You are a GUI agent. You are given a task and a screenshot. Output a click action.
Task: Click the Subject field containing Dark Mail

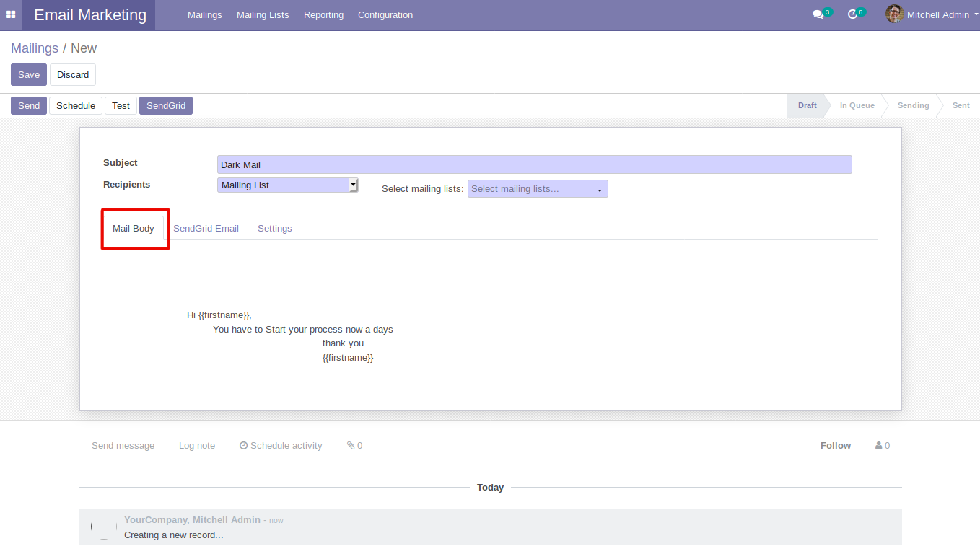point(534,164)
